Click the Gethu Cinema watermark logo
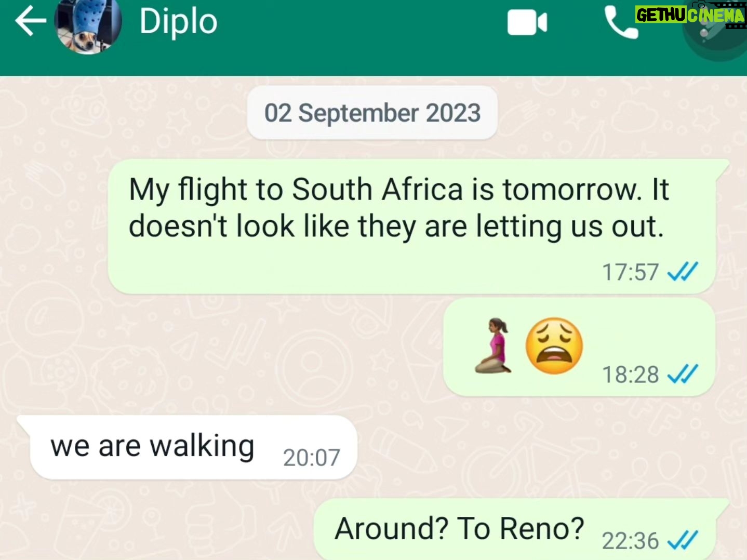The image size is (747, 560). point(691,15)
